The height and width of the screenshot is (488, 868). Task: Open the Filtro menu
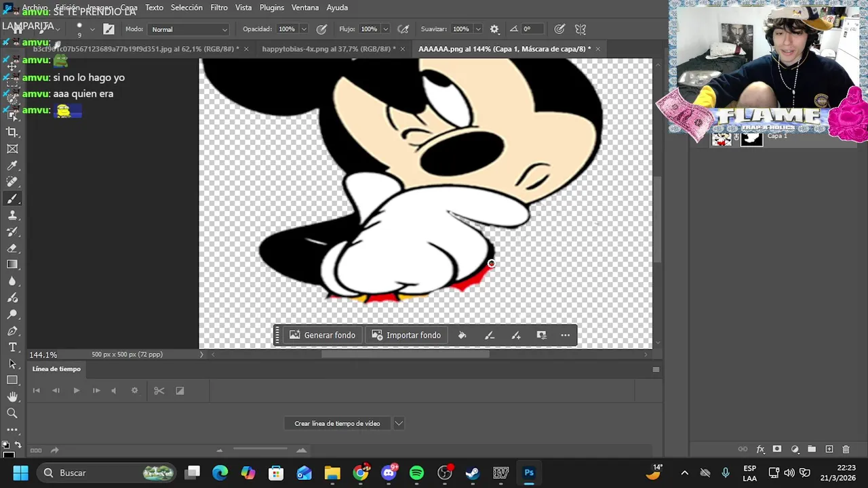pyautogui.click(x=219, y=7)
